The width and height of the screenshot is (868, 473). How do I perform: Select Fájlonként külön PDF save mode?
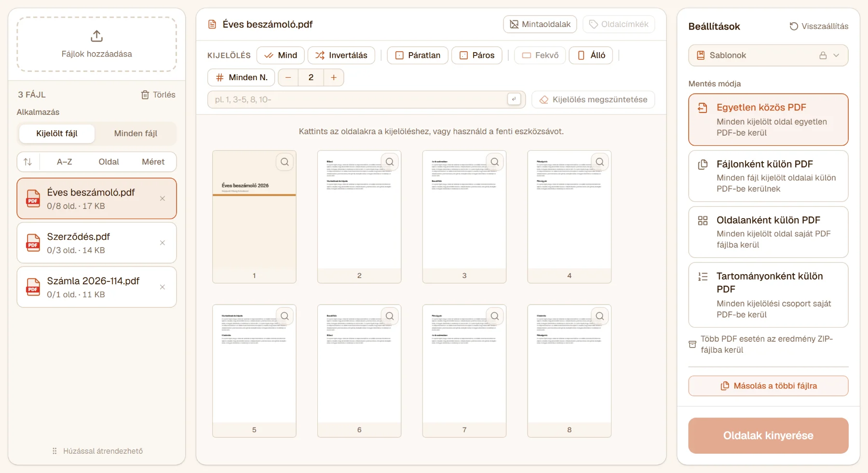(x=768, y=176)
